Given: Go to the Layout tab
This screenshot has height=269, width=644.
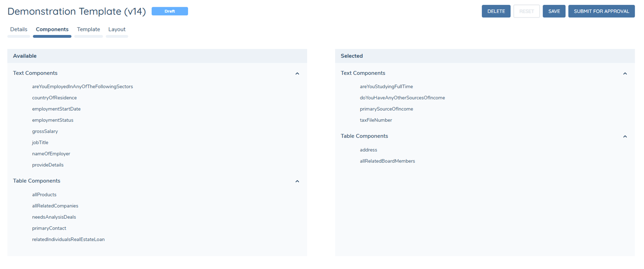Looking at the screenshot, I should pos(117,29).
